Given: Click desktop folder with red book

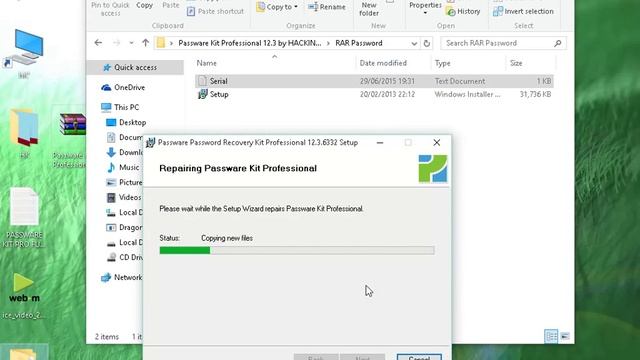Looking at the screenshot, I should pyautogui.click(x=24, y=133).
